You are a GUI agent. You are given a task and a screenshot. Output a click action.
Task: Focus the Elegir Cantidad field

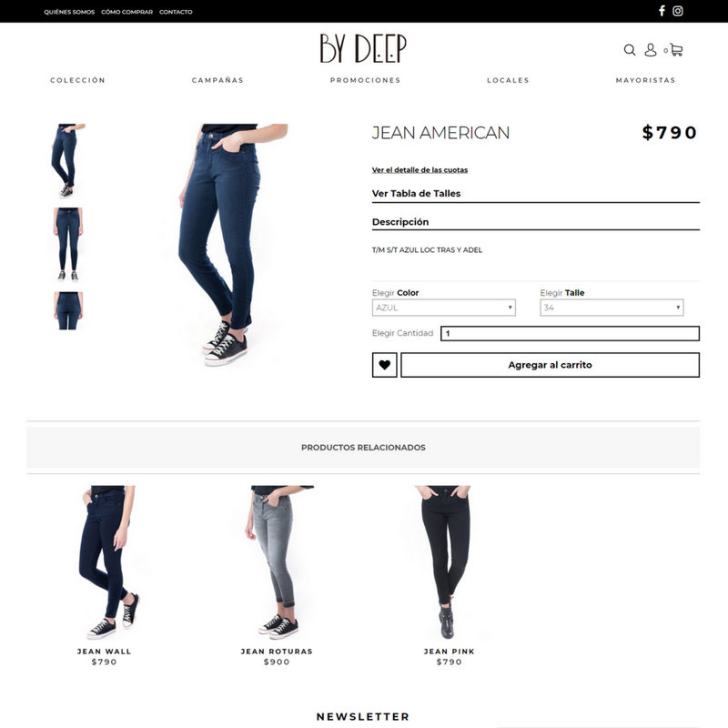click(571, 333)
